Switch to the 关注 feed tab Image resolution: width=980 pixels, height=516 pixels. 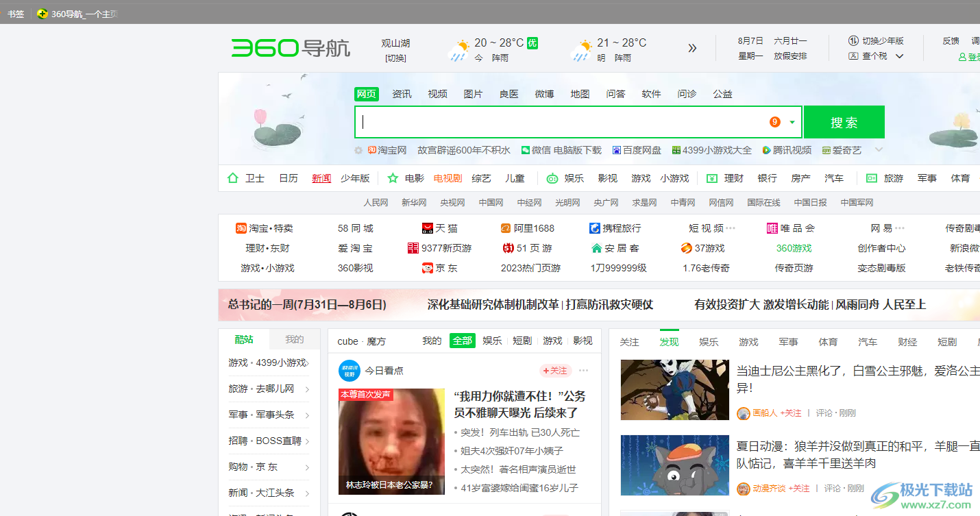tap(629, 341)
